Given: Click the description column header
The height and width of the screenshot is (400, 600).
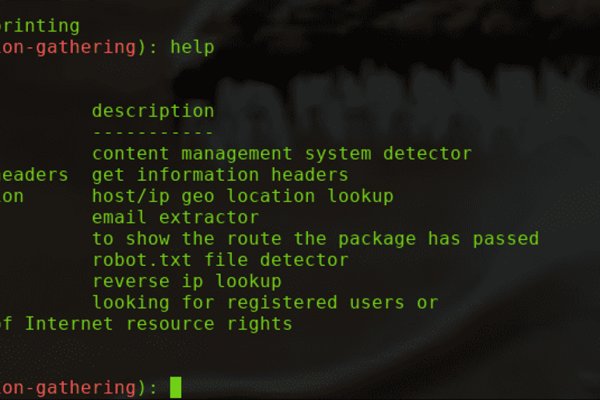Looking at the screenshot, I should [x=153, y=111].
